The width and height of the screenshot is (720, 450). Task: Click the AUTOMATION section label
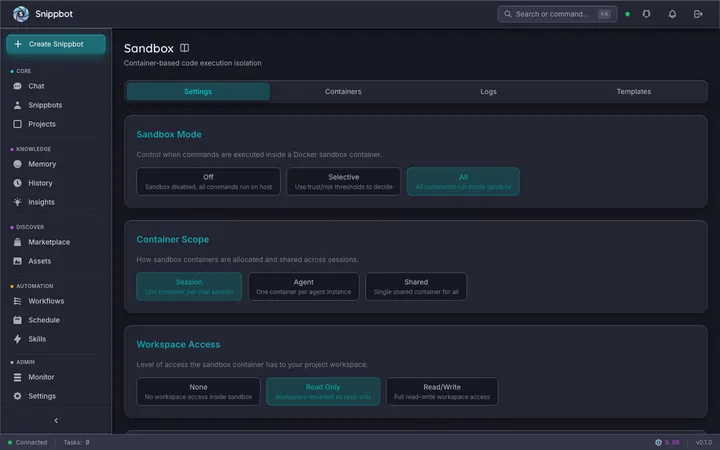click(x=35, y=286)
